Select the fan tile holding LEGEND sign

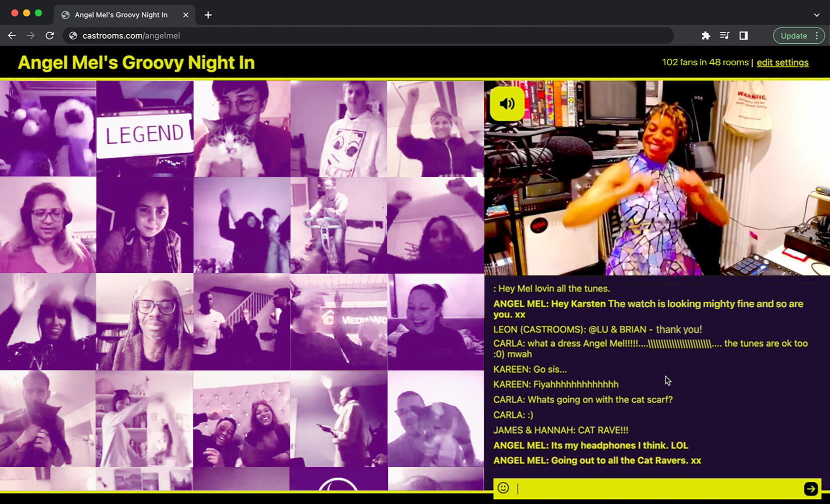145,129
